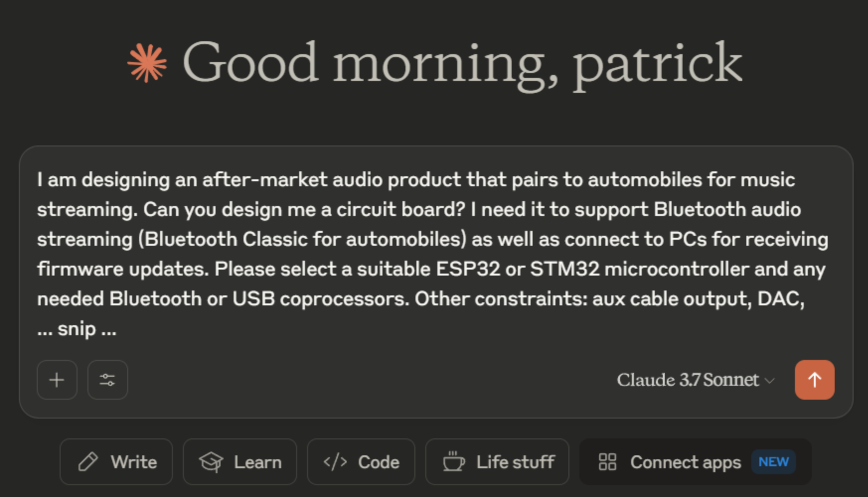Click inside the prompt text box
The image size is (868, 497).
click(x=432, y=253)
